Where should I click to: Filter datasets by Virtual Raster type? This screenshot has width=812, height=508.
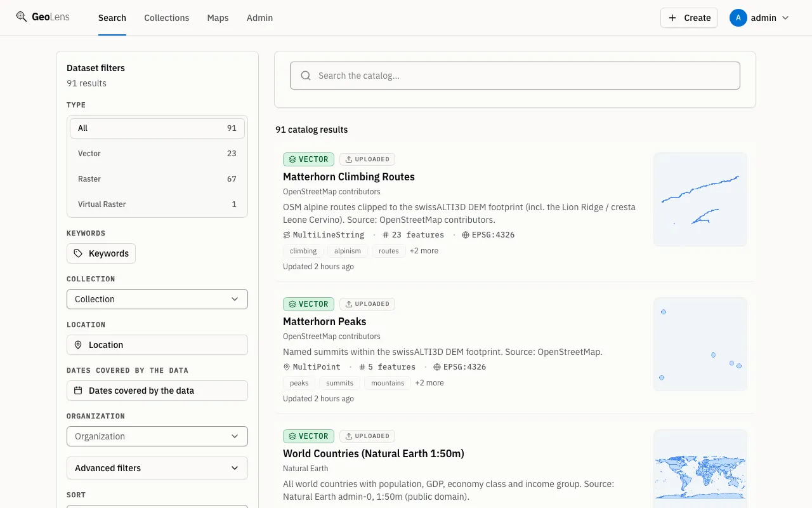[x=157, y=204]
